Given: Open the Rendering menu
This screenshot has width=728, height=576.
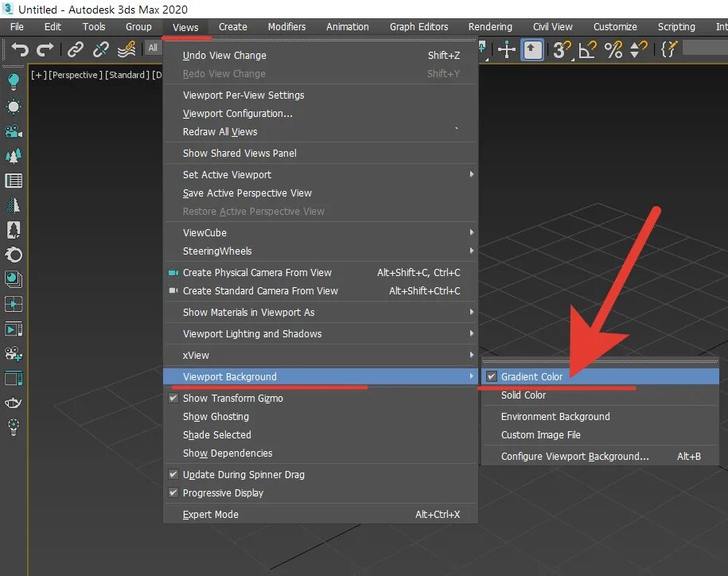Looking at the screenshot, I should tap(490, 27).
